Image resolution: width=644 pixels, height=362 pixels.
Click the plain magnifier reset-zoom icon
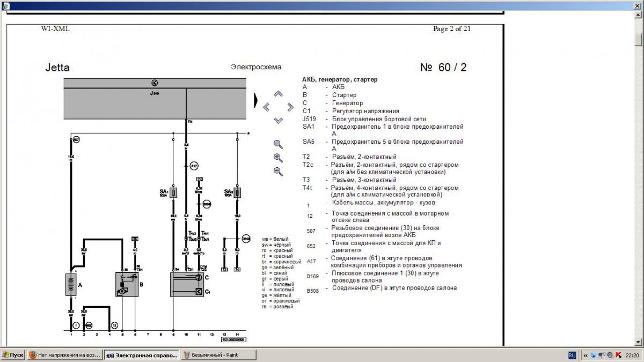tap(278, 144)
